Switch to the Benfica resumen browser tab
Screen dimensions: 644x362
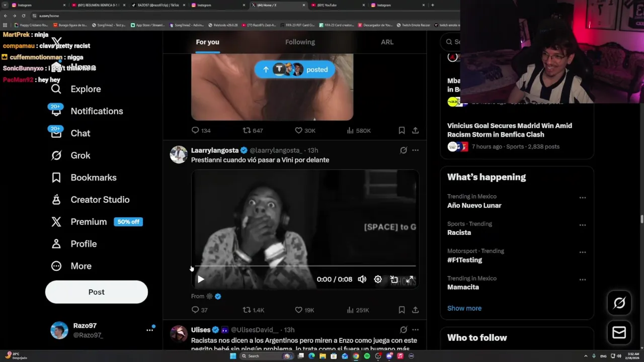97,5
